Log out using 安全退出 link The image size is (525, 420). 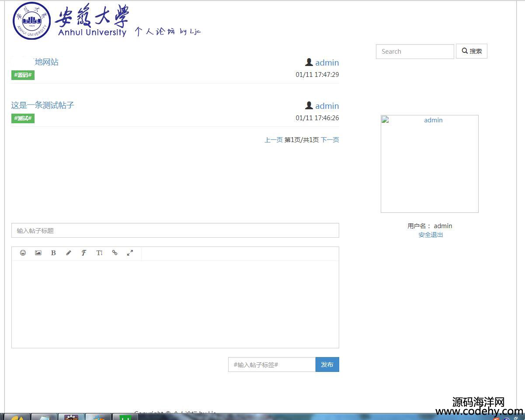tap(431, 235)
